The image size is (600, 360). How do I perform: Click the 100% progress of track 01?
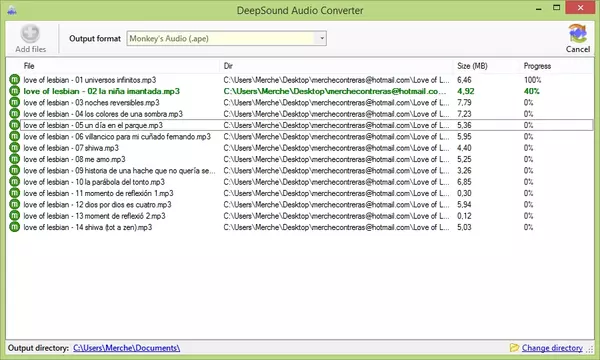[x=532, y=80]
